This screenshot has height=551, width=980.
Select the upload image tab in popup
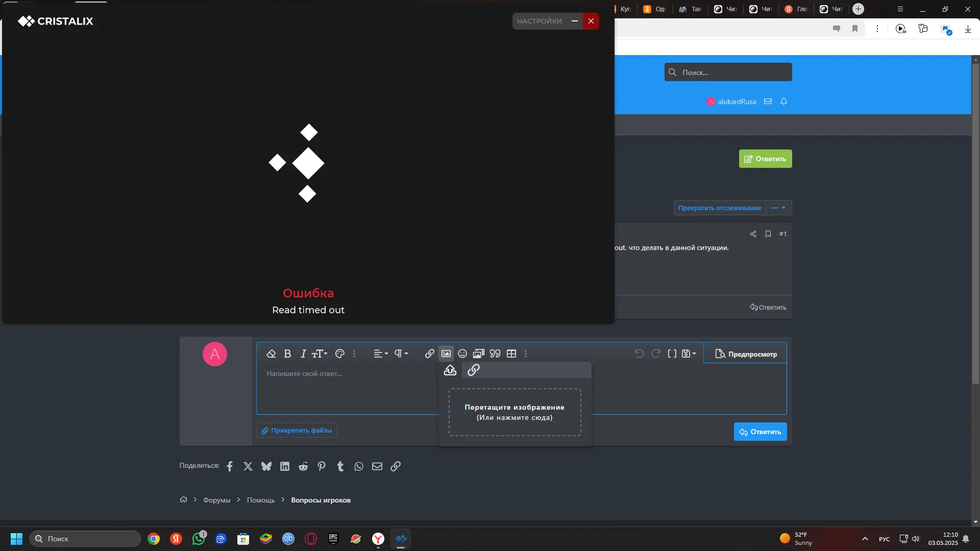450,370
